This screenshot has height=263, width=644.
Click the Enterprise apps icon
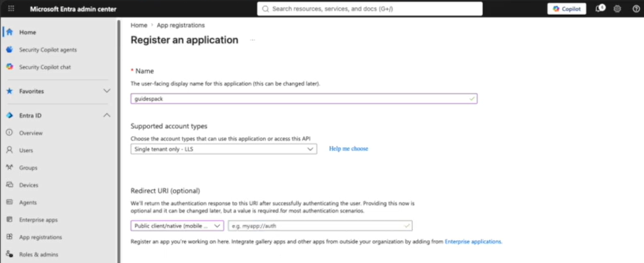9,220
